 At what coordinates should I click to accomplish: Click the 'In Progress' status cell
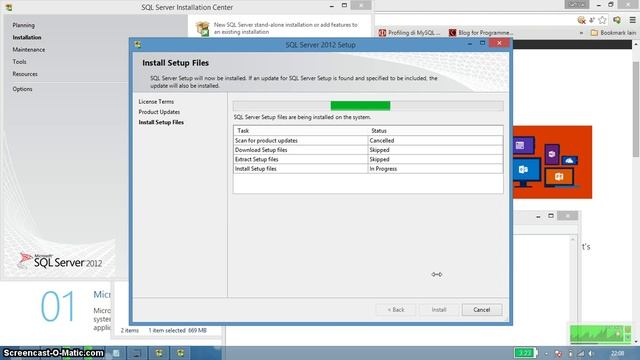click(x=436, y=169)
